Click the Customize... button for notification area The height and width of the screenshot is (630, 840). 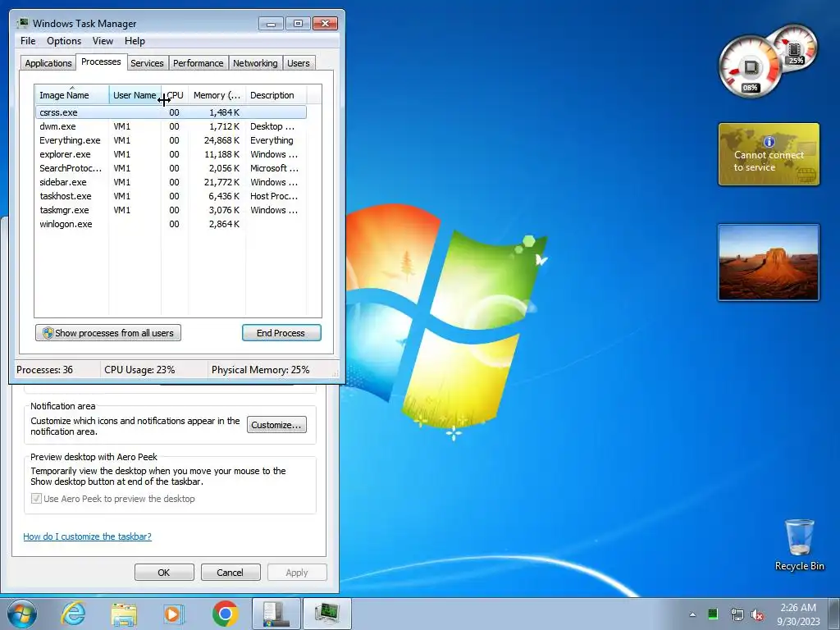click(276, 425)
